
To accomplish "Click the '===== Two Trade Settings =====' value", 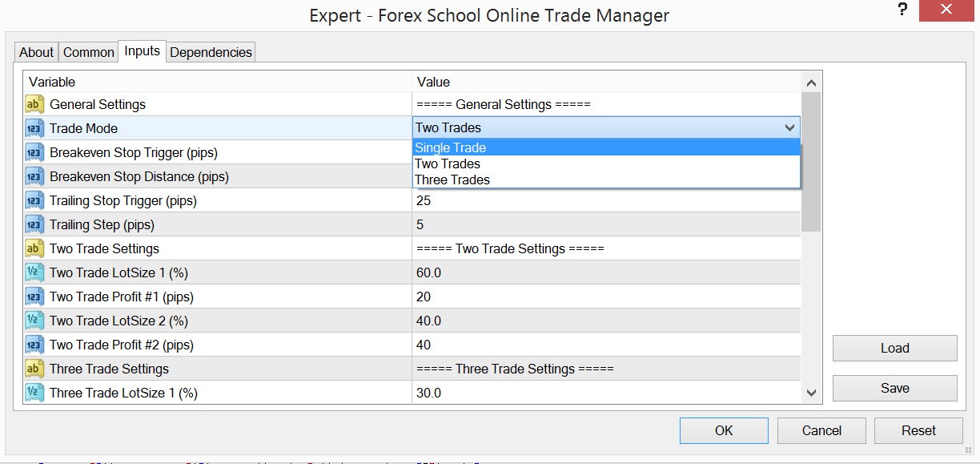I will click(510, 248).
